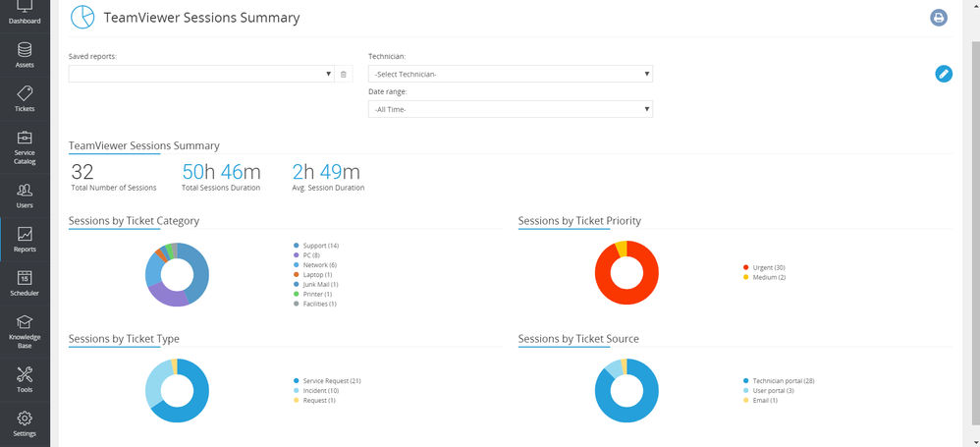Open the Assets database icon

coord(25,50)
